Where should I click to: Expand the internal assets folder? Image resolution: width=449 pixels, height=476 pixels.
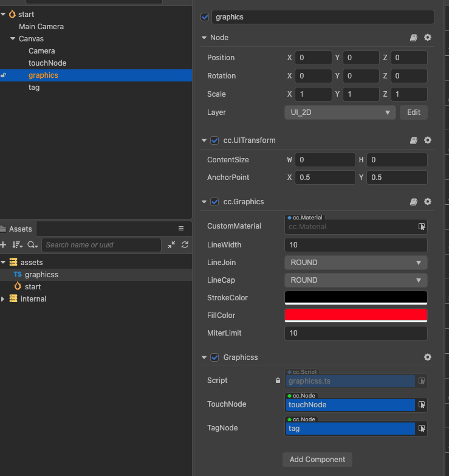point(4,299)
